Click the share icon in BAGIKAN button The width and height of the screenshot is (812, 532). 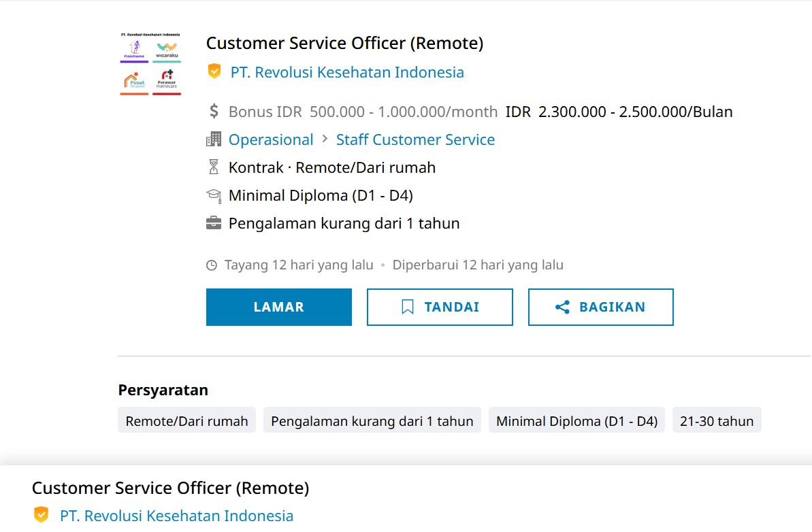pyautogui.click(x=562, y=307)
